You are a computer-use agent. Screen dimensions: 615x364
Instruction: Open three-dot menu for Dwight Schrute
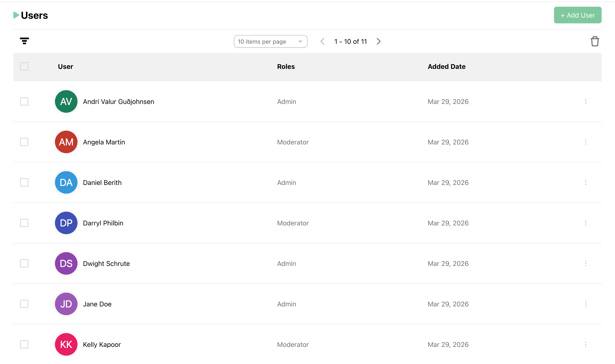coord(586,263)
